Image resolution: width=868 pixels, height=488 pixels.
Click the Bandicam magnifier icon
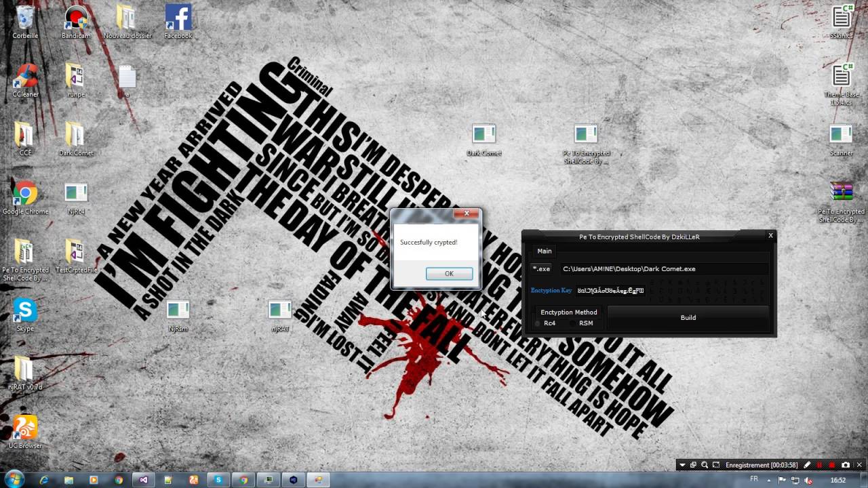[705, 465]
